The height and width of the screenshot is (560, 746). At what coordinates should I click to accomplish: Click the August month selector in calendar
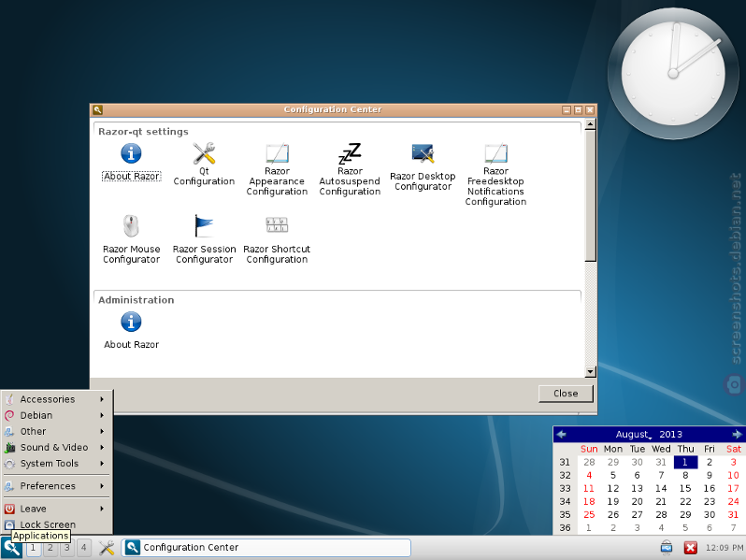click(x=633, y=434)
